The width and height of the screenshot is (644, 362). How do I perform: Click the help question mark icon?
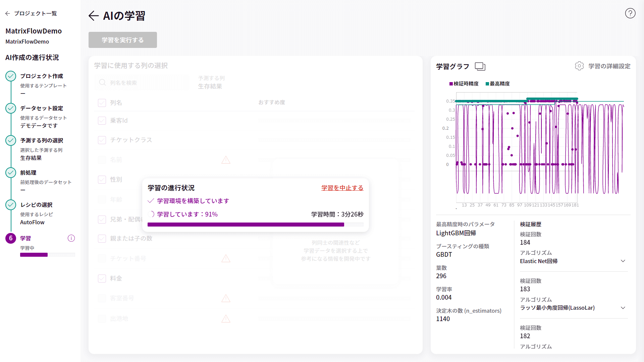630,13
